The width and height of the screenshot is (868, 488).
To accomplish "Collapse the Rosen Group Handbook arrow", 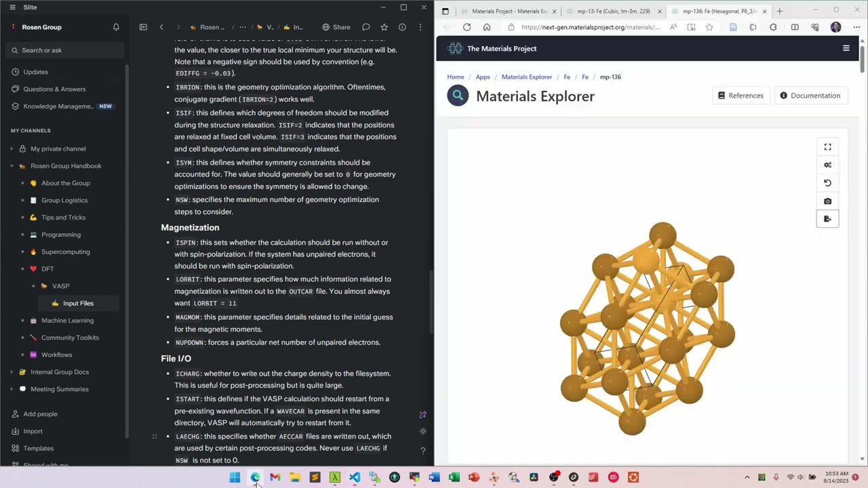I will 12,166.
